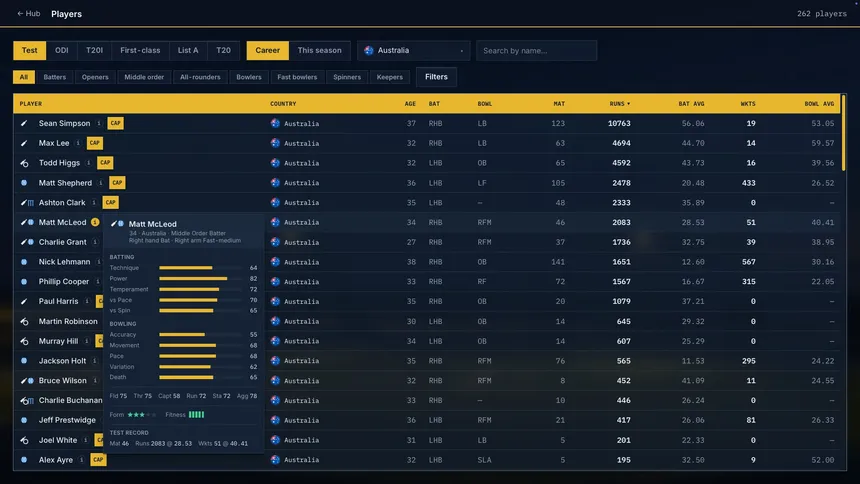
Task: Go back to Hub
Action: (x=29, y=14)
